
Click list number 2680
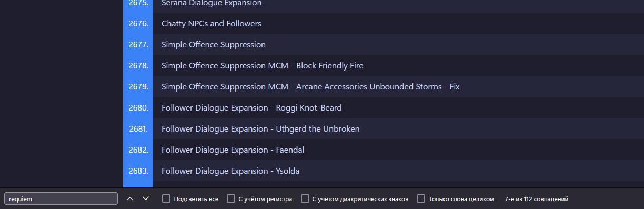click(138, 108)
